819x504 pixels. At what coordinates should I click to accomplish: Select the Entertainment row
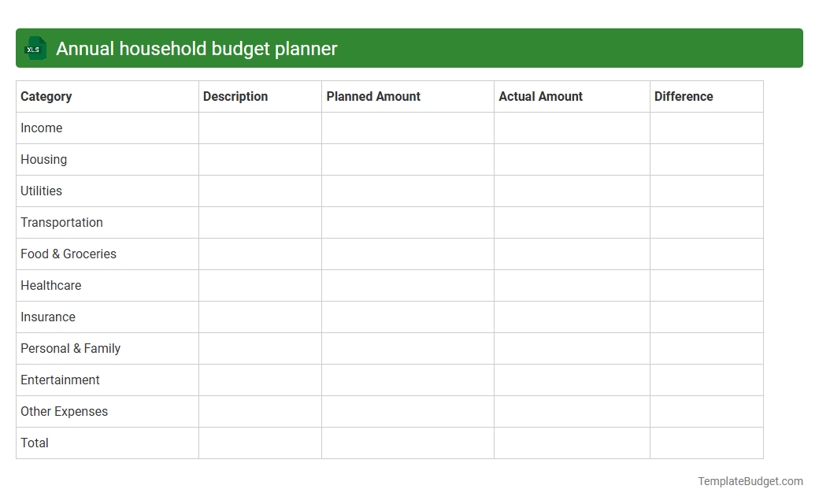pyautogui.click(x=60, y=380)
